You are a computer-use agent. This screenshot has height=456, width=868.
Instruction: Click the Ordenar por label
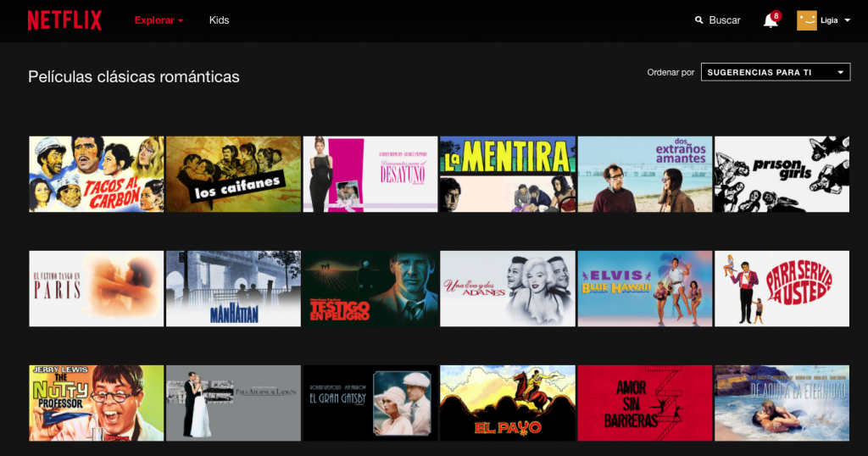[x=670, y=73]
